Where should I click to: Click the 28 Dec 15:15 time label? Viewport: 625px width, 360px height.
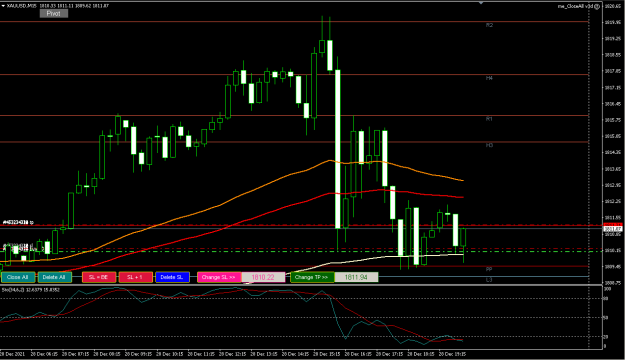click(x=326, y=354)
